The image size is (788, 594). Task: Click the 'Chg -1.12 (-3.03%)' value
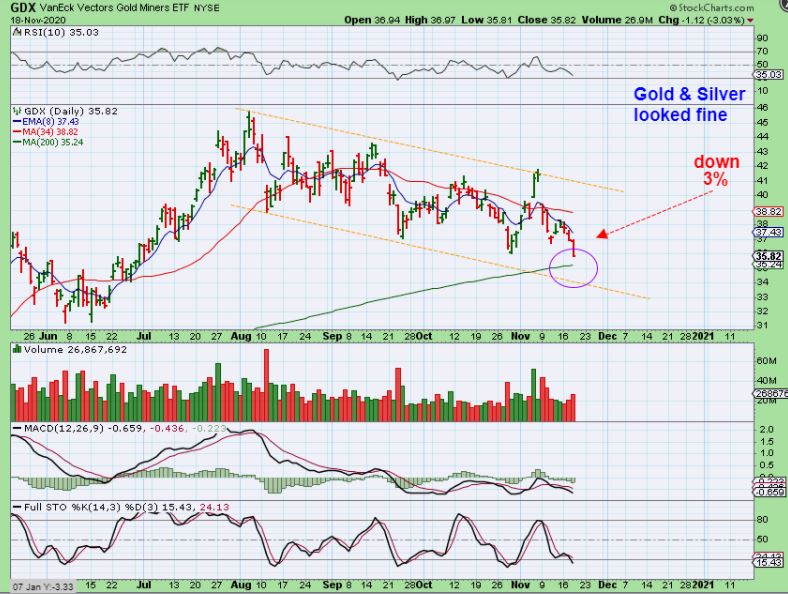(x=702, y=20)
